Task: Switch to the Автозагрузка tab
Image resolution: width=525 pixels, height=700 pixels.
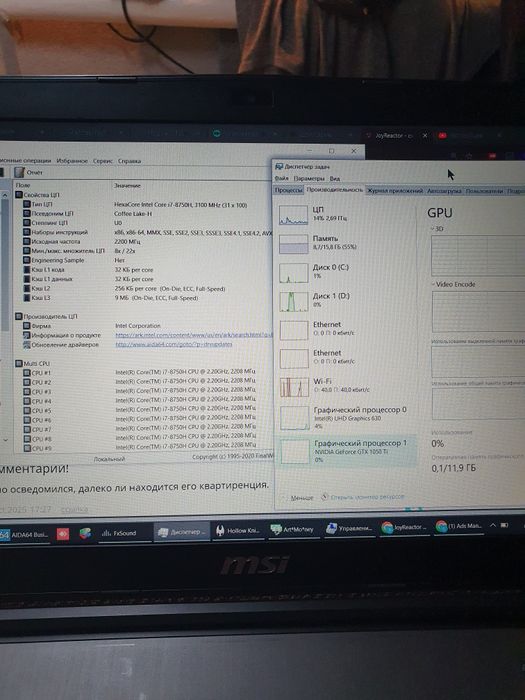Action: coord(444,191)
